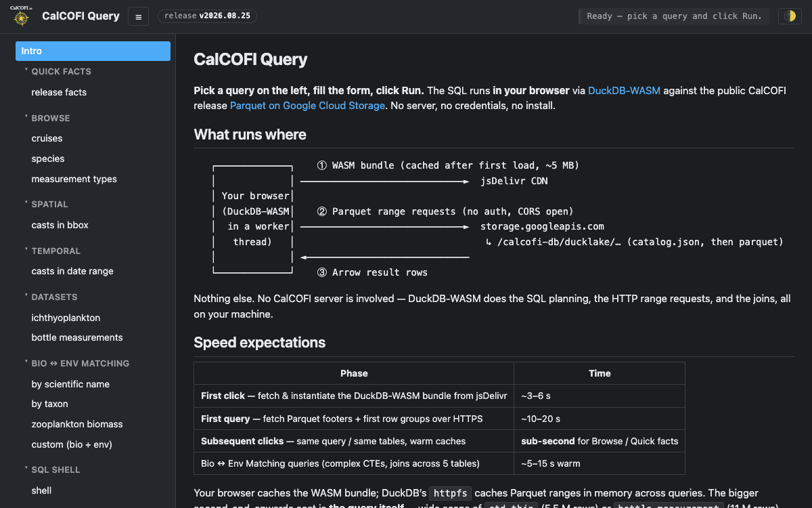
Task: Open the zooplankton biomass query
Action: click(x=77, y=424)
